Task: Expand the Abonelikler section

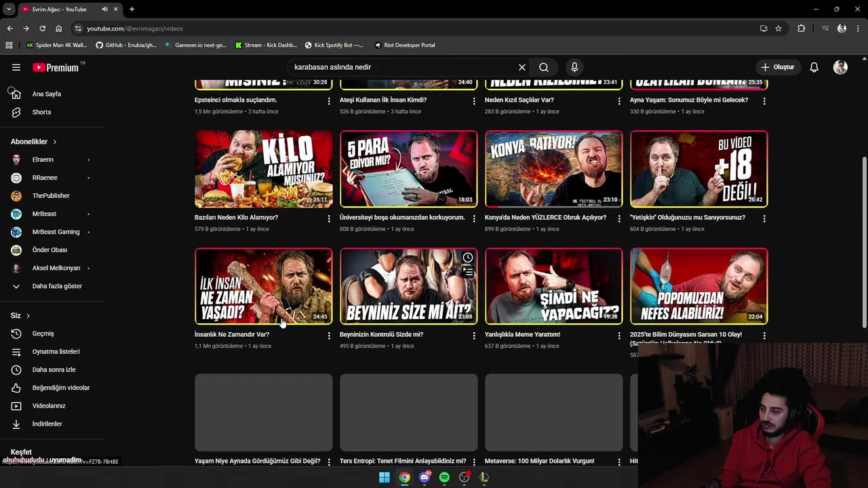Action: point(34,142)
